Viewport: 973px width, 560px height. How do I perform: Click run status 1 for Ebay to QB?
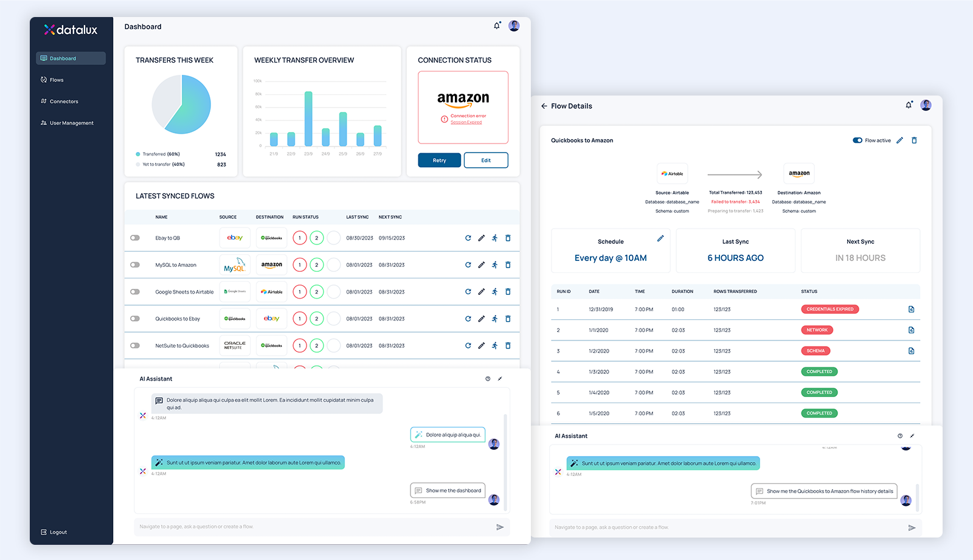(x=300, y=238)
